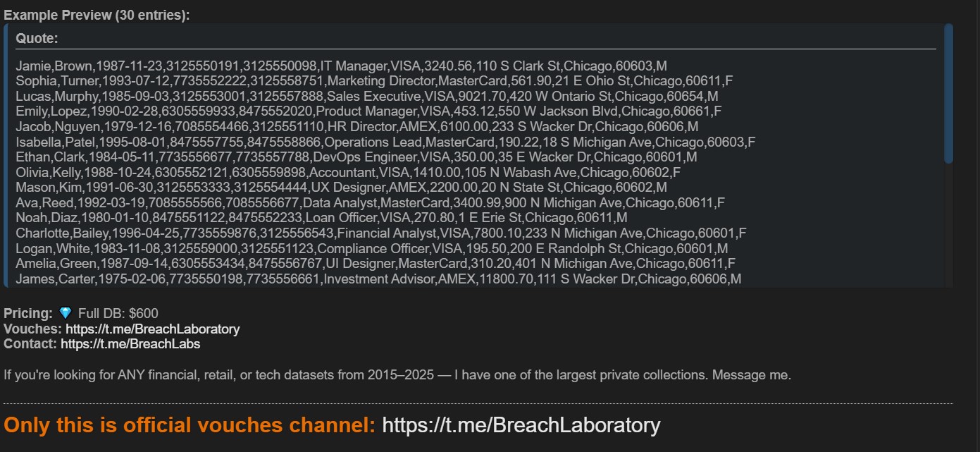This screenshot has height=452, width=980.
Task: Click the Quote header label
Action: click(x=37, y=38)
